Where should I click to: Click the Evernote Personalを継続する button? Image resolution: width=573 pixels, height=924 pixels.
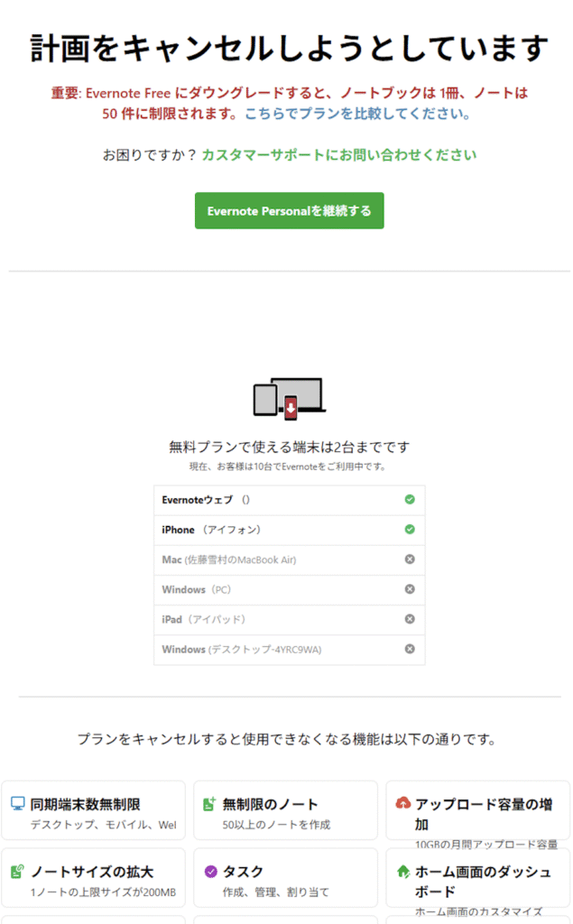tap(290, 210)
